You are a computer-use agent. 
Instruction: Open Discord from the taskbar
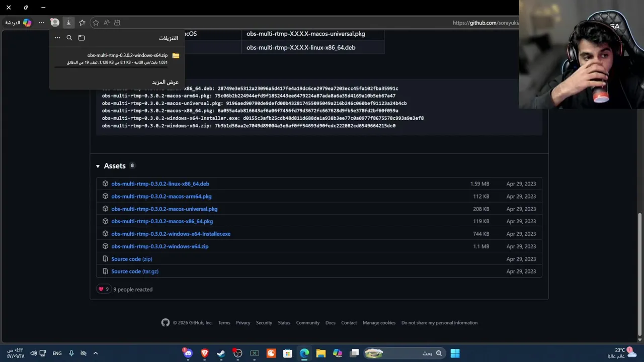tap(188, 353)
